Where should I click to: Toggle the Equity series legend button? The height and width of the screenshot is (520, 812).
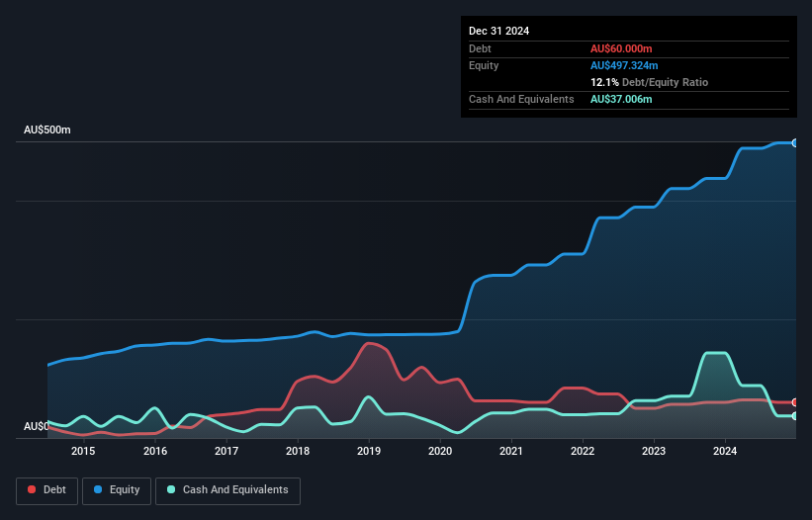[117, 490]
